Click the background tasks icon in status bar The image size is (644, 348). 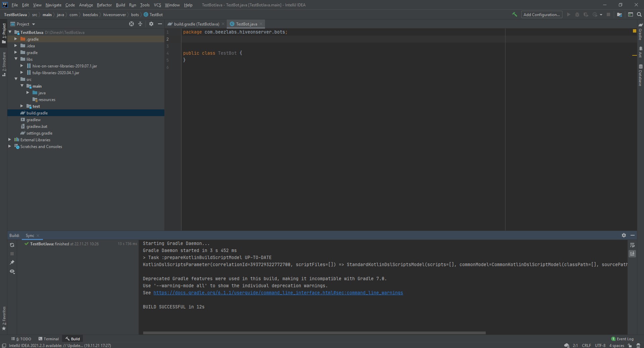pos(567,345)
